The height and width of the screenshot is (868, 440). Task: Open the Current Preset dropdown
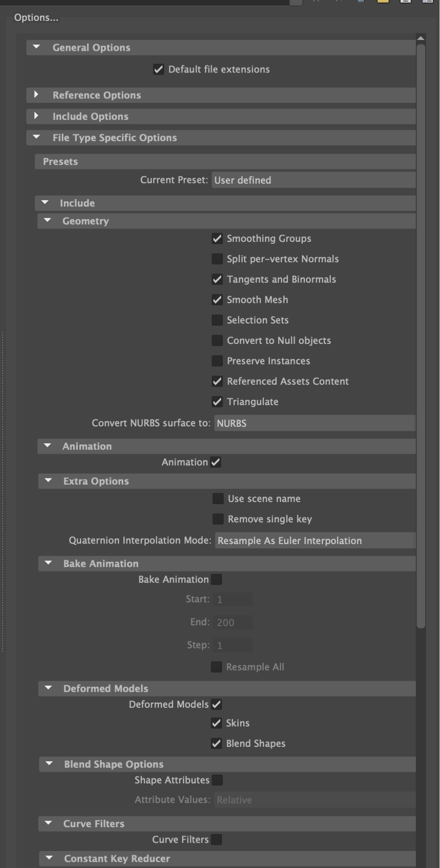coord(313,180)
